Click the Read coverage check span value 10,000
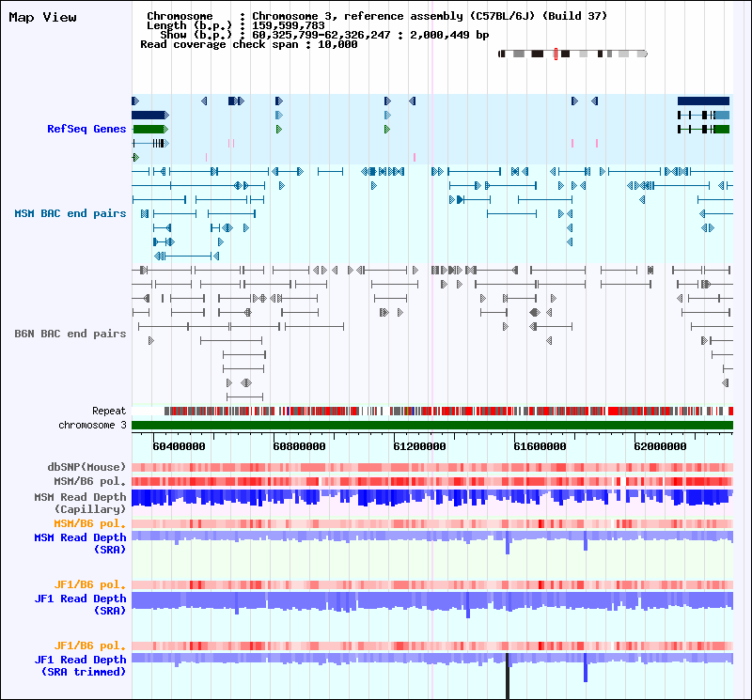The height and width of the screenshot is (700, 752). point(337,44)
